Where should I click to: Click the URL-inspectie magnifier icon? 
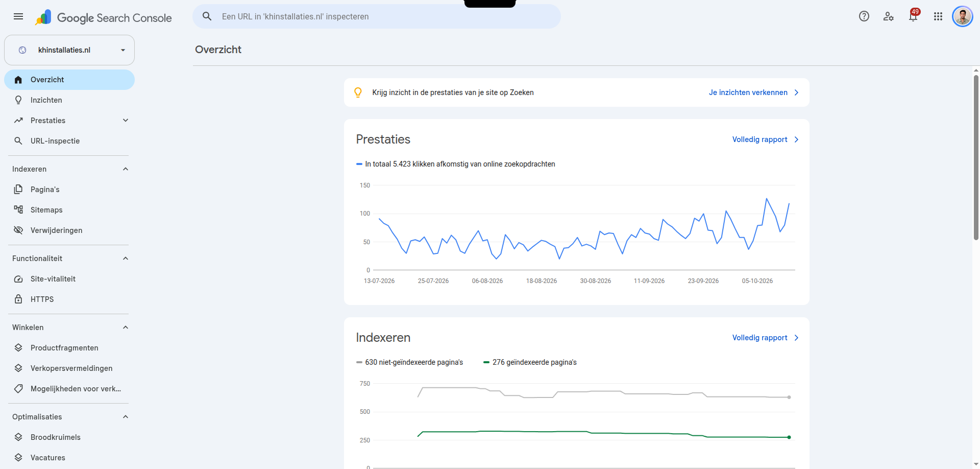click(18, 141)
